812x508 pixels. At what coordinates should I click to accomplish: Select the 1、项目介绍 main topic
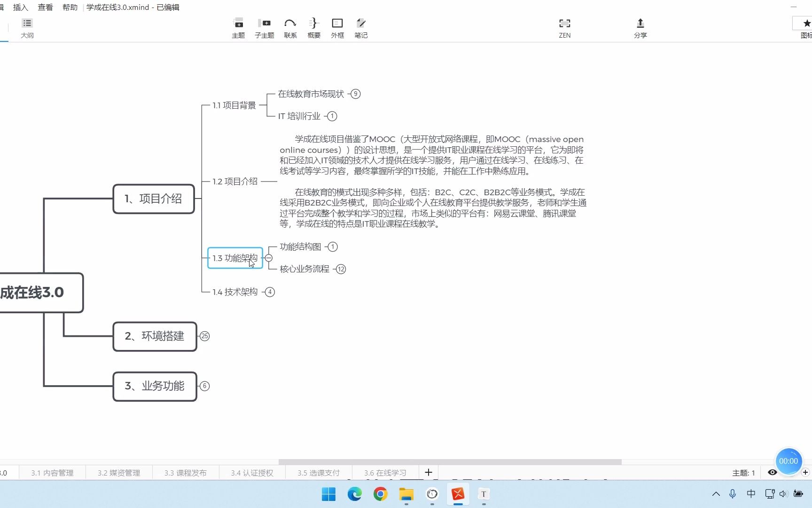click(154, 198)
